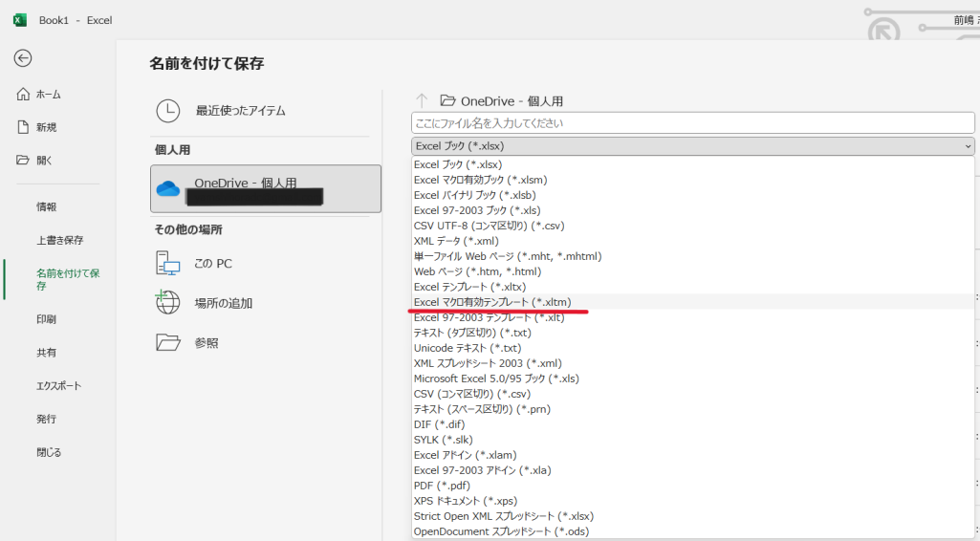
Task: Select 名前を付けて保存 in sidebar
Action: click(68, 279)
